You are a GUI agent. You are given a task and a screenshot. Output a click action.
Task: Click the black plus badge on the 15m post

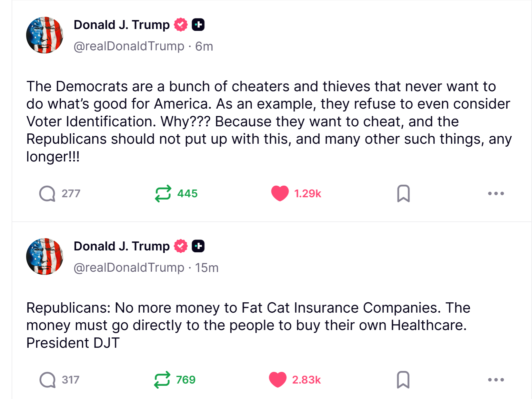(x=198, y=246)
